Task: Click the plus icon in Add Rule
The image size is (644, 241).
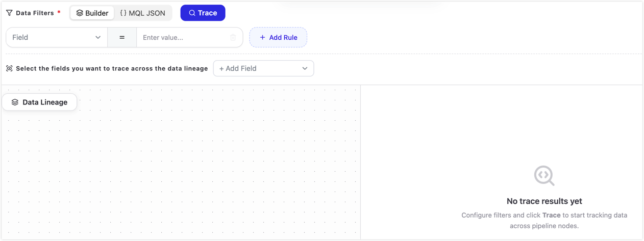Action: tap(262, 37)
